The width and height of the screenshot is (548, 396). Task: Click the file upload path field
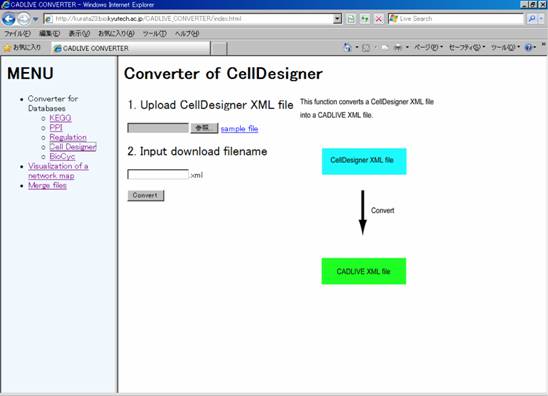[158, 128]
